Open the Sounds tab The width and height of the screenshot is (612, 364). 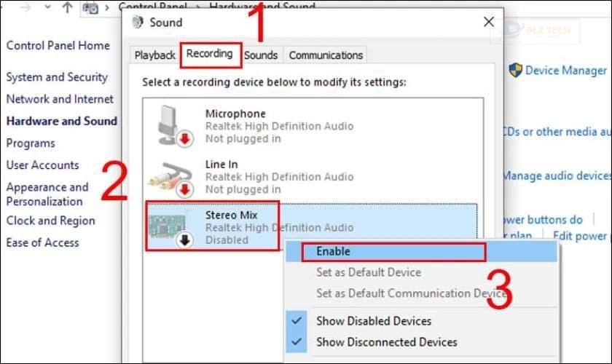tap(261, 55)
